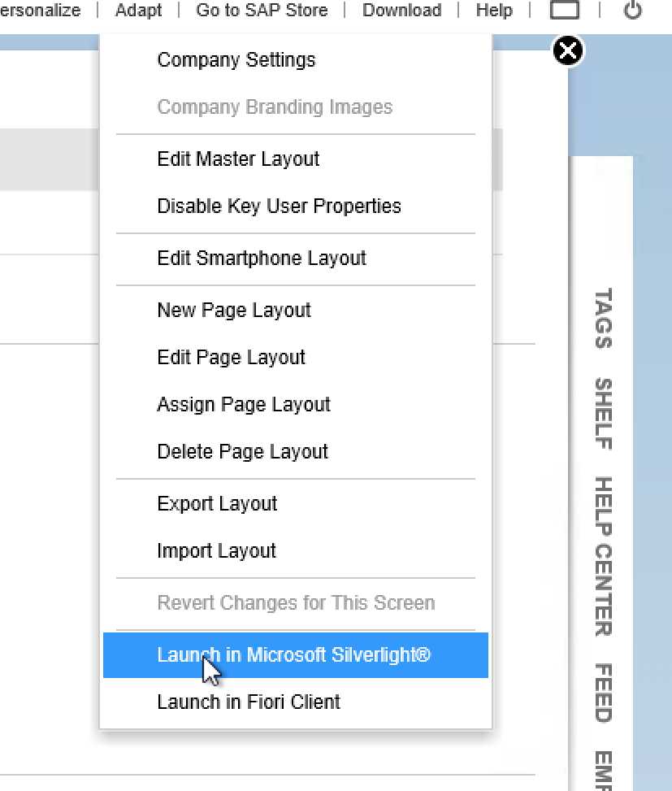Choose Launch in Fiori Client
The height and width of the screenshot is (791, 672).
(x=249, y=702)
